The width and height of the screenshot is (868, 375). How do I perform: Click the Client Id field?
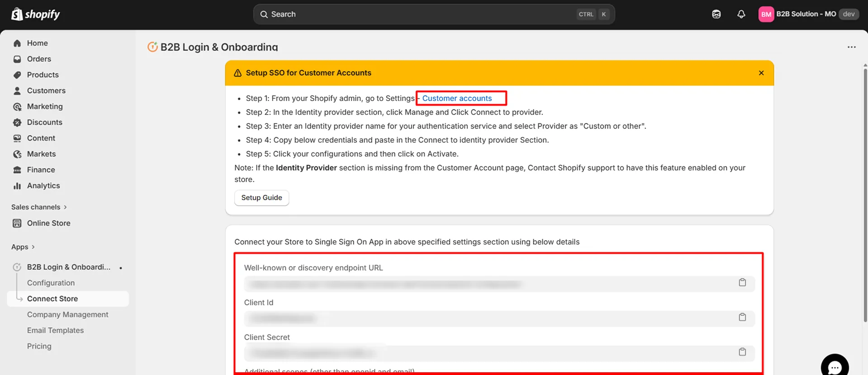tap(499, 318)
